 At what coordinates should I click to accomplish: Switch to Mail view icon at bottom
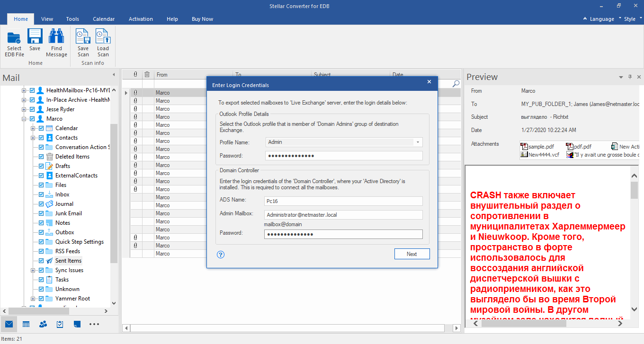click(x=9, y=324)
